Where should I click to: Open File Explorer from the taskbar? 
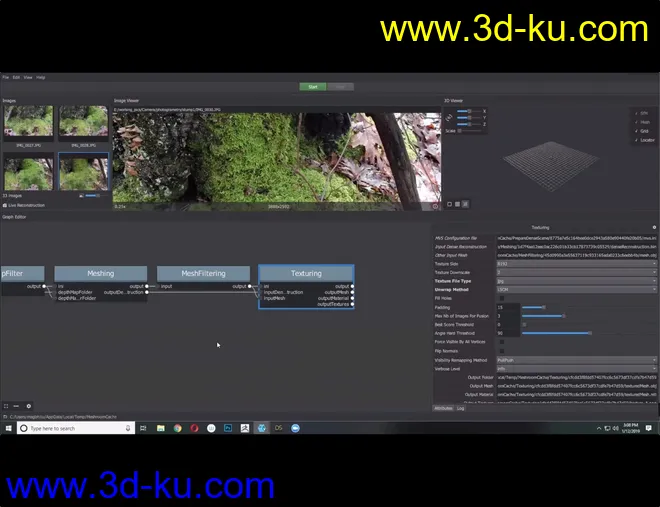(x=160, y=428)
